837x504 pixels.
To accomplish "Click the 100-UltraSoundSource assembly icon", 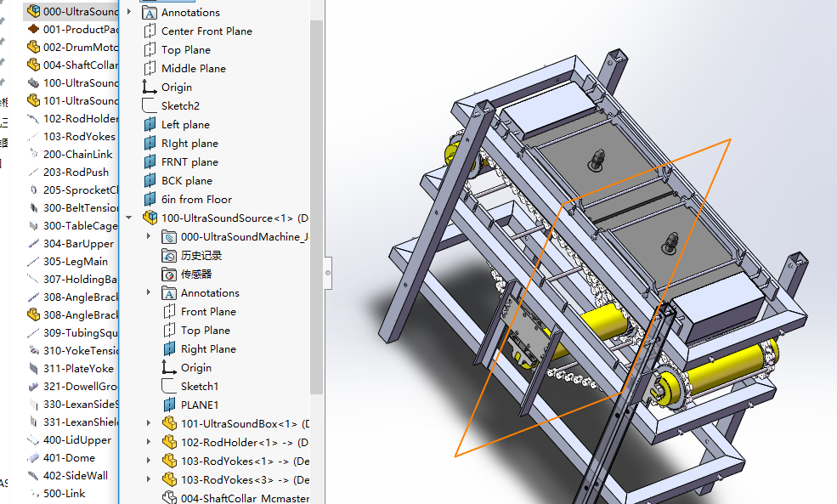I will 150,218.
